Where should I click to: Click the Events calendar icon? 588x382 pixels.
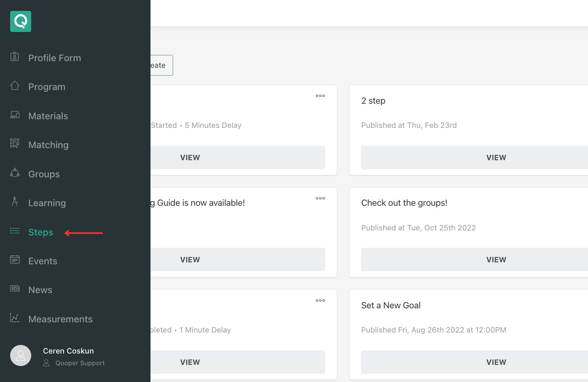[14, 259]
